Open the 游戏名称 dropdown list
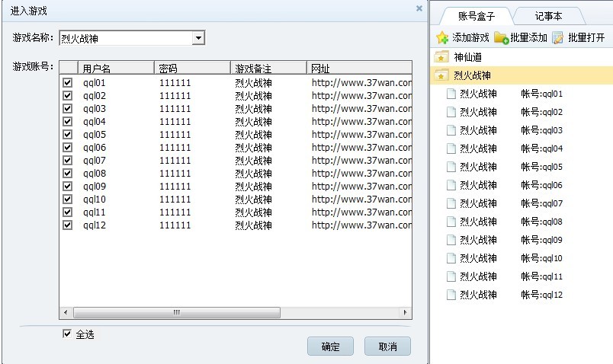 (x=198, y=38)
